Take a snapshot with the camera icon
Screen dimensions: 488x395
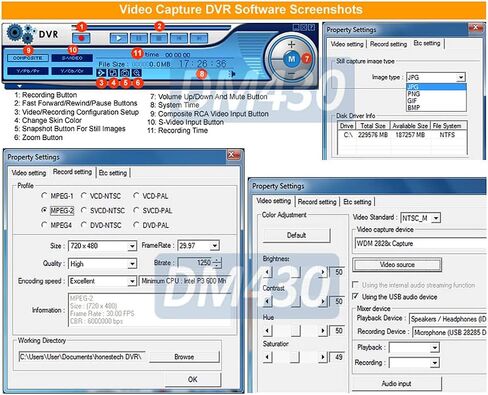[x=125, y=73]
